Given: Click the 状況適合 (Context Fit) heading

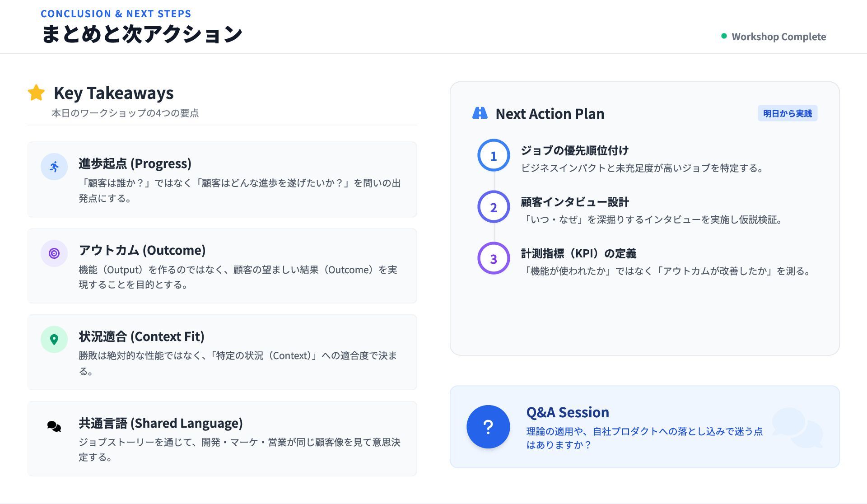Looking at the screenshot, I should (x=141, y=336).
